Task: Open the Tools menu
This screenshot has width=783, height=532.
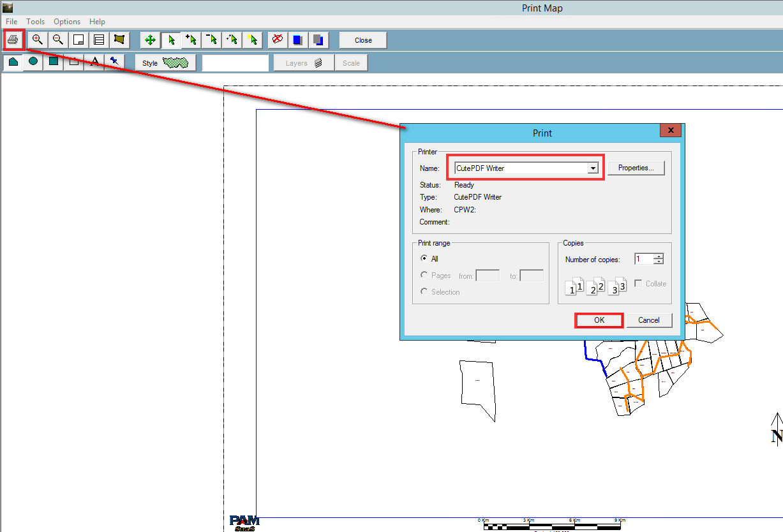Action: pyautogui.click(x=36, y=22)
